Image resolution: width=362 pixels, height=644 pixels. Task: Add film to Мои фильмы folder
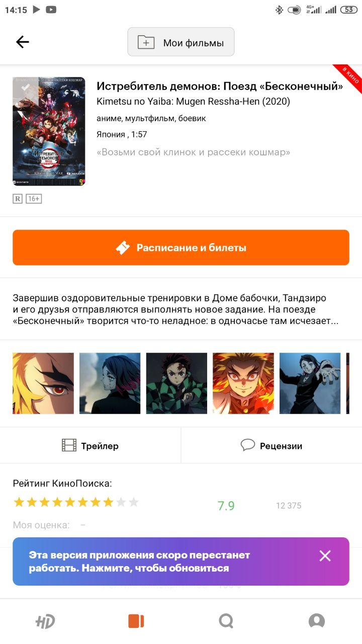181,42
